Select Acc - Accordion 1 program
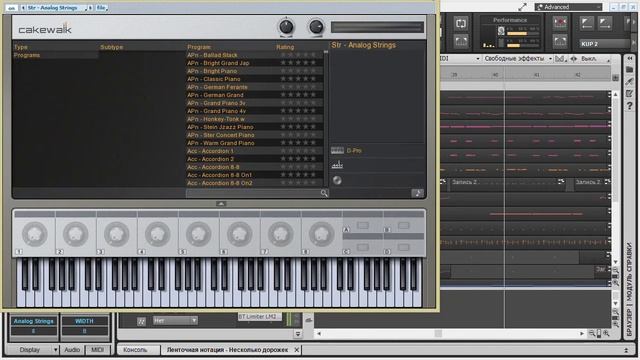 pos(255,151)
